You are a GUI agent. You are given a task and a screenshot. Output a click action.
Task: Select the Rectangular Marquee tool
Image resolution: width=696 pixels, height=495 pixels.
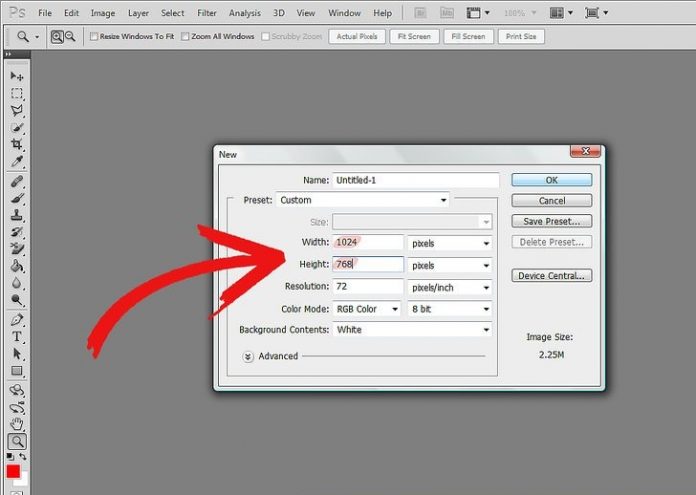pos(17,94)
